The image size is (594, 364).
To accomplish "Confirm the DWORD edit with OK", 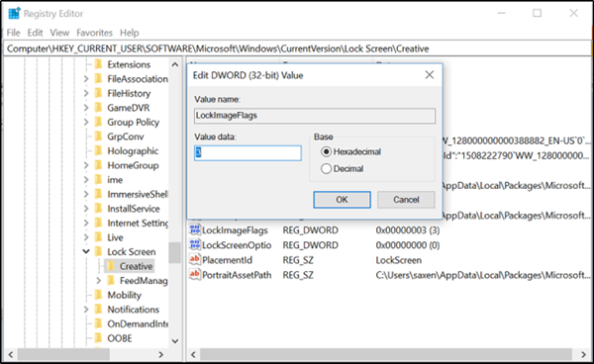I will point(342,200).
